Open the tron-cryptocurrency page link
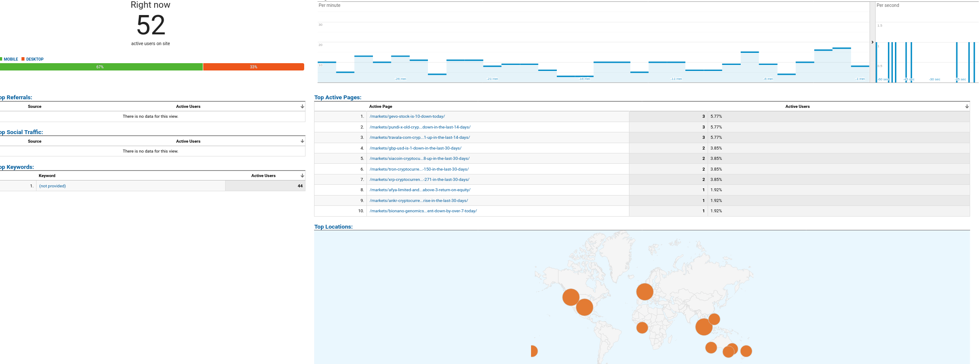 click(x=419, y=169)
